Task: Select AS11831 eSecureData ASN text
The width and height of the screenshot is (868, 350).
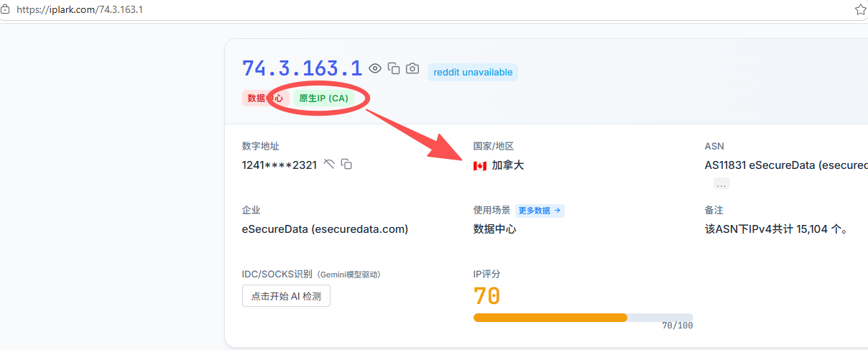Action: tap(786, 165)
